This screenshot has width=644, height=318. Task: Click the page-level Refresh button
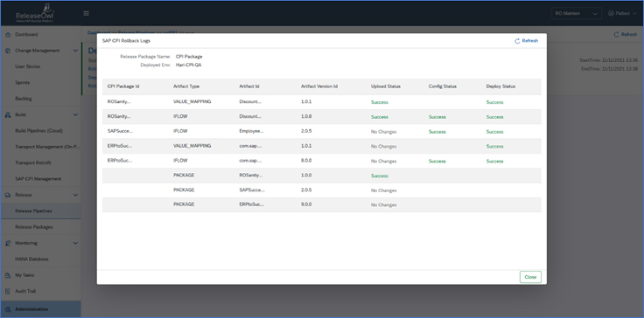click(x=625, y=34)
